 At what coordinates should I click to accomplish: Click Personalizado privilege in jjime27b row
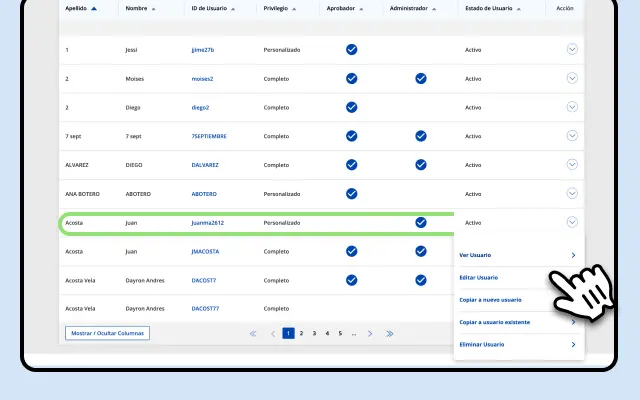[x=282, y=50]
